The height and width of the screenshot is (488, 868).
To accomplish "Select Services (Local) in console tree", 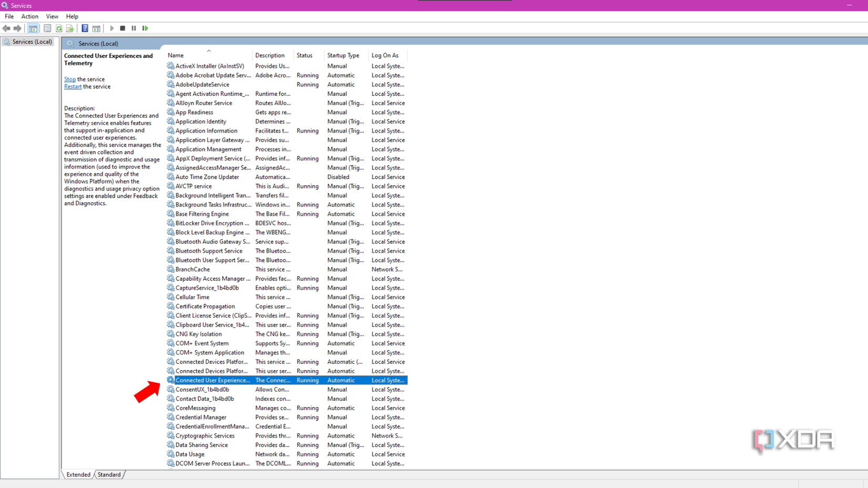I will coord(32,42).
